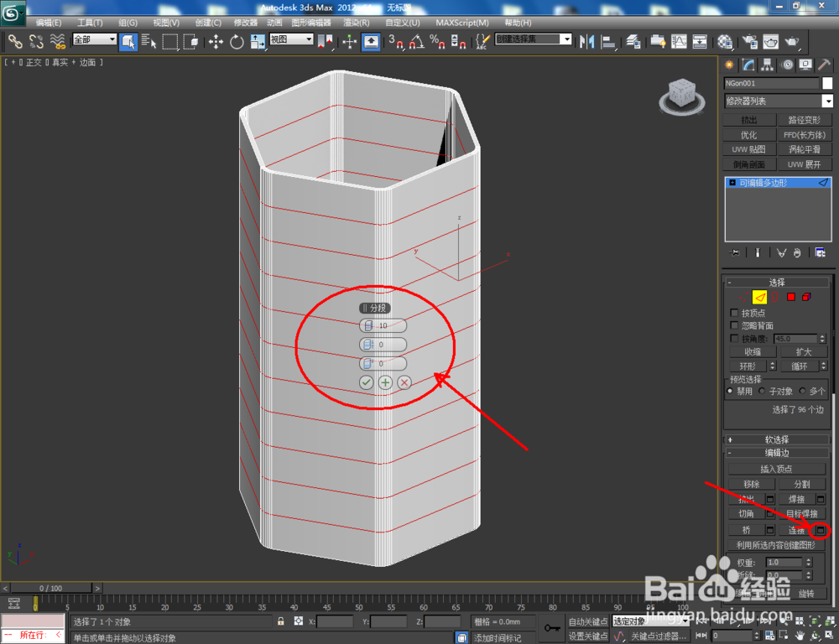
Task: Select the 禁用 preview radio button
Action: 730,391
